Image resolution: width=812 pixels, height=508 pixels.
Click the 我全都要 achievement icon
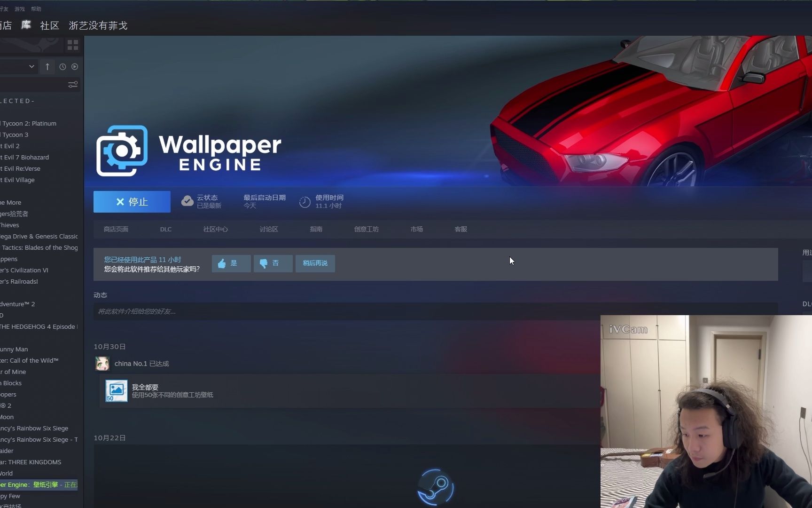pyautogui.click(x=117, y=391)
